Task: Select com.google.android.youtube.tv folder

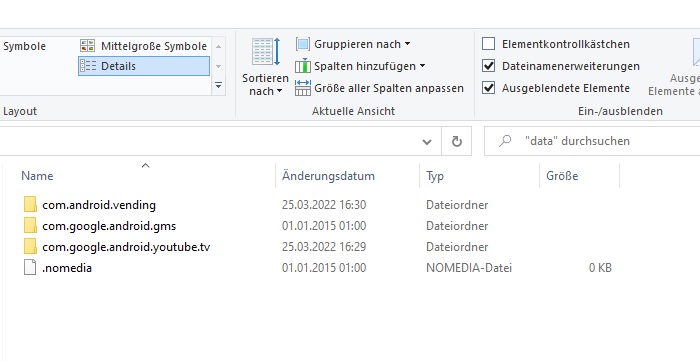Action: 126,247
